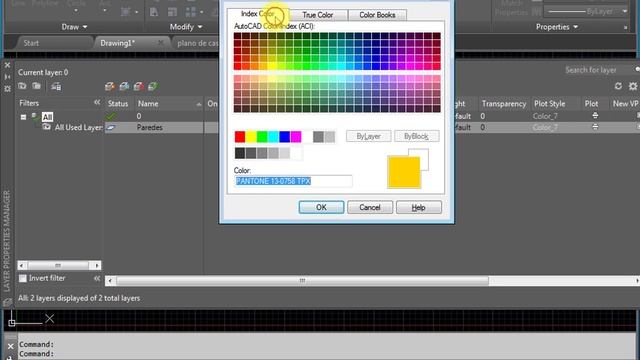640x360 pixels.
Task: Click the ByLayer button
Action: (x=369, y=136)
